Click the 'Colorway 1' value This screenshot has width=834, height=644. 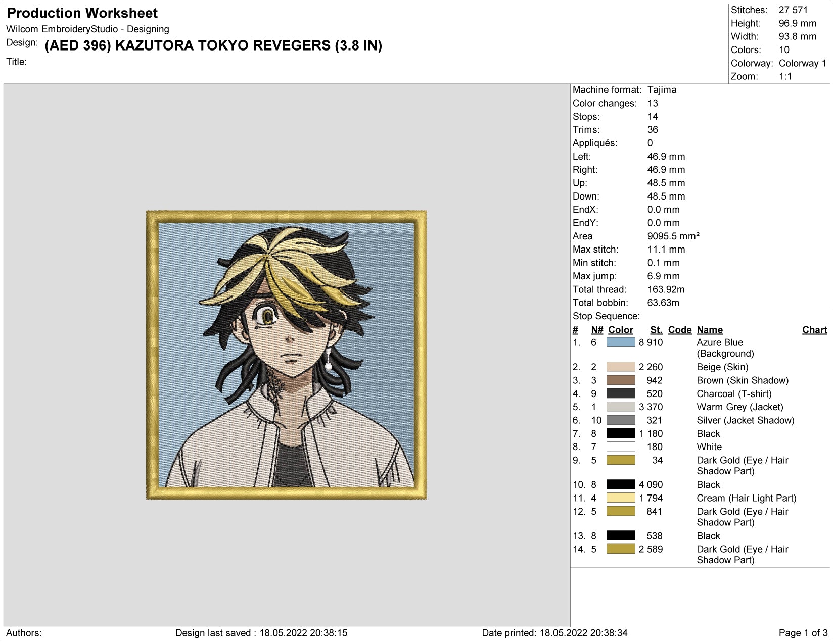(x=803, y=63)
